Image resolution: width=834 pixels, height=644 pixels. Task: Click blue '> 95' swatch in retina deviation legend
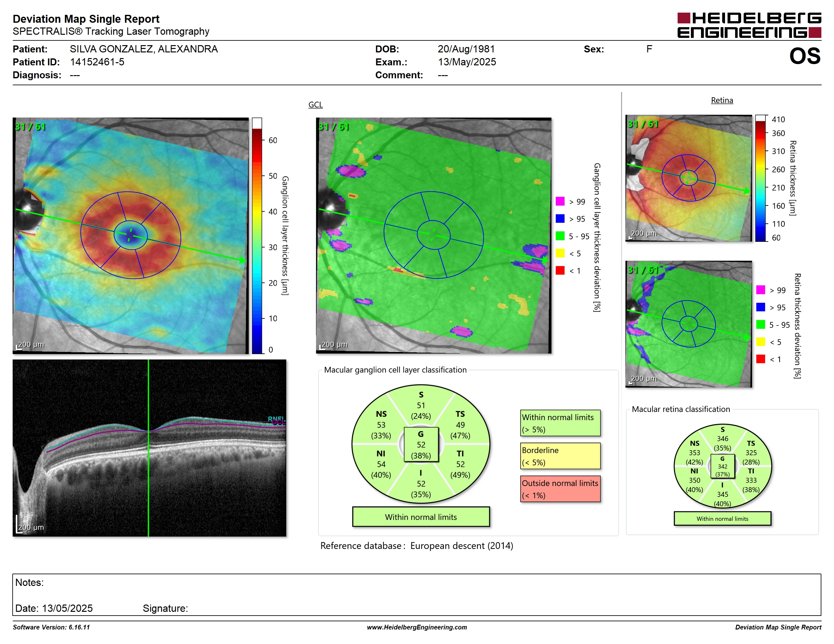[x=760, y=307]
